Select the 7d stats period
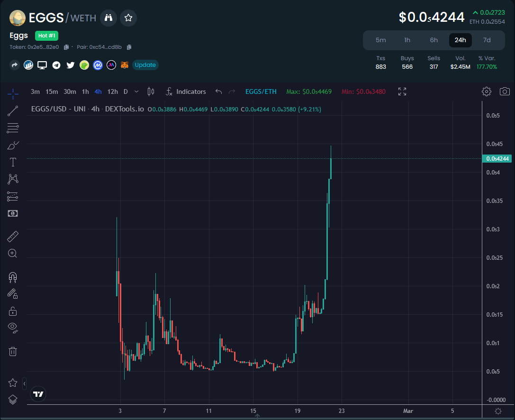The width and height of the screenshot is (515, 420). pos(487,40)
